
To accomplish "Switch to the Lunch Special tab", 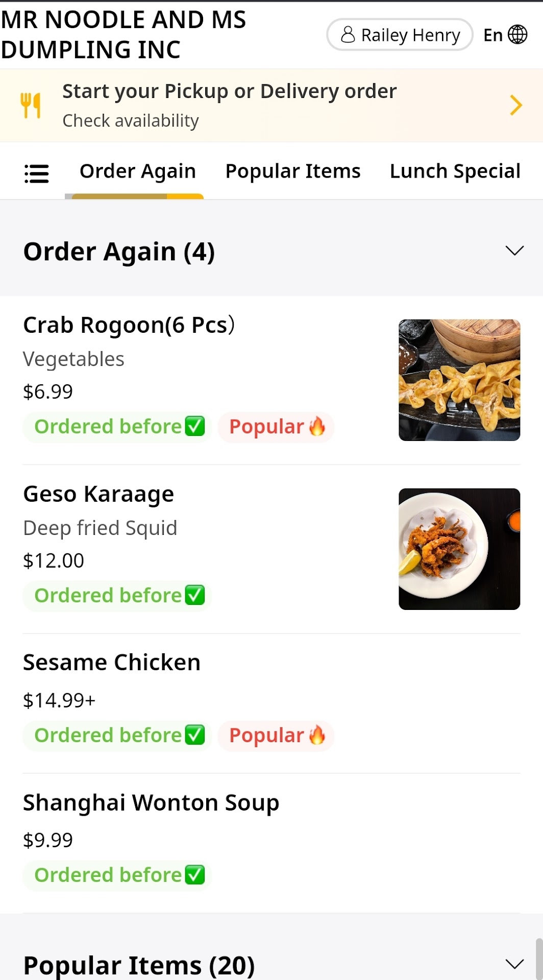I will [x=455, y=171].
